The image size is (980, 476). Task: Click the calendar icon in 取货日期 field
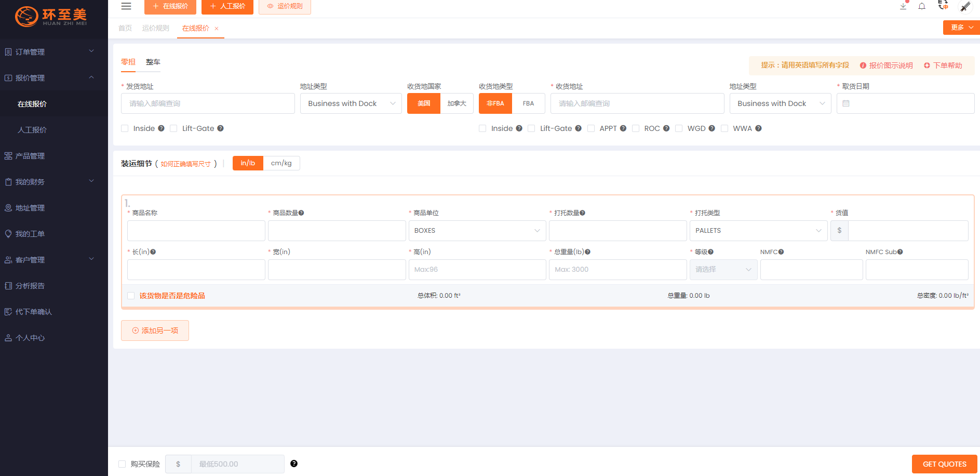(x=846, y=103)
